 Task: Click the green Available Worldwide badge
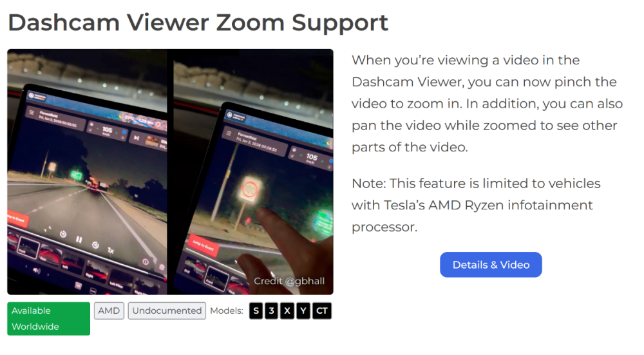[x=48, y=318]
